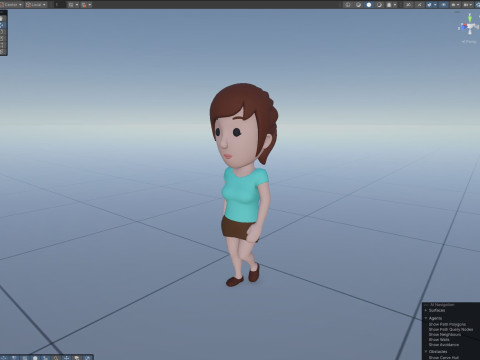Open the effects options dropdown arrow
This screenshot has height=360, width=480.
(435, 5)
